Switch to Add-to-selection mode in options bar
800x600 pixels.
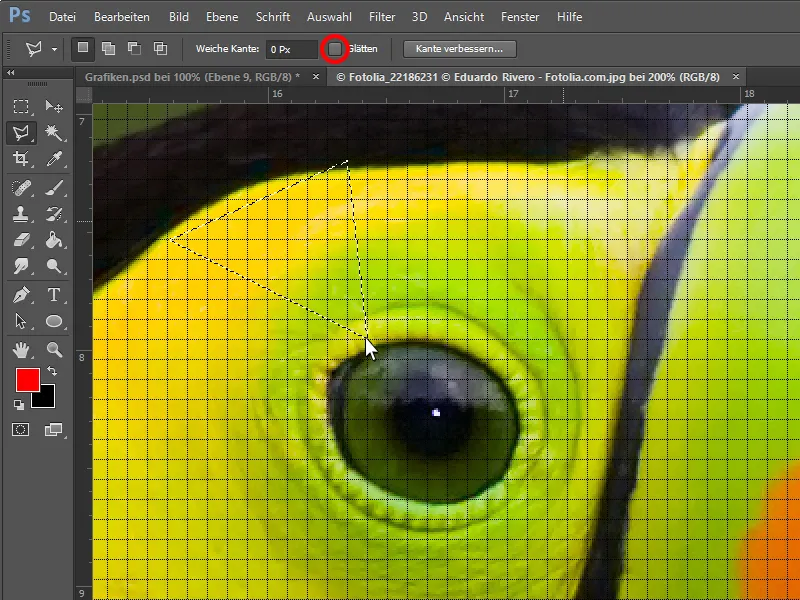[106, 48]
